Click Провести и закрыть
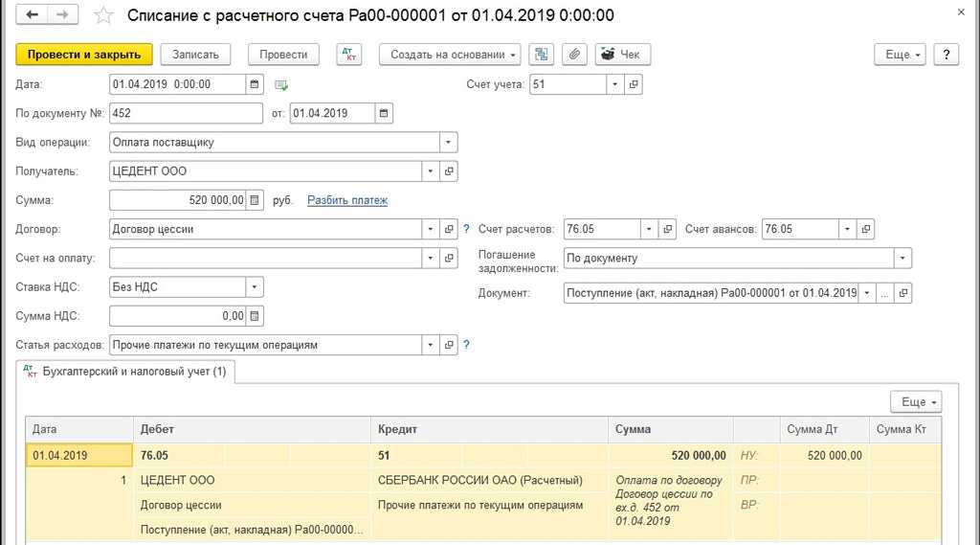 pos(84,55)
